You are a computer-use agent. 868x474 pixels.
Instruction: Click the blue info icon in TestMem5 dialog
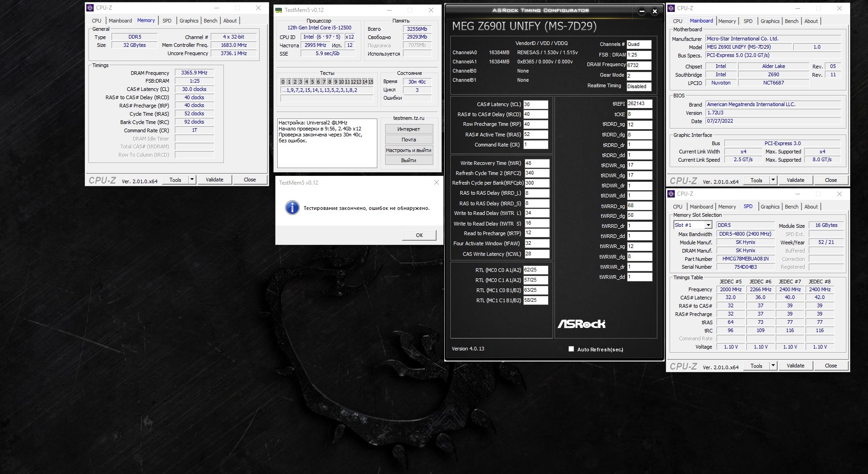tap(292, 208)
